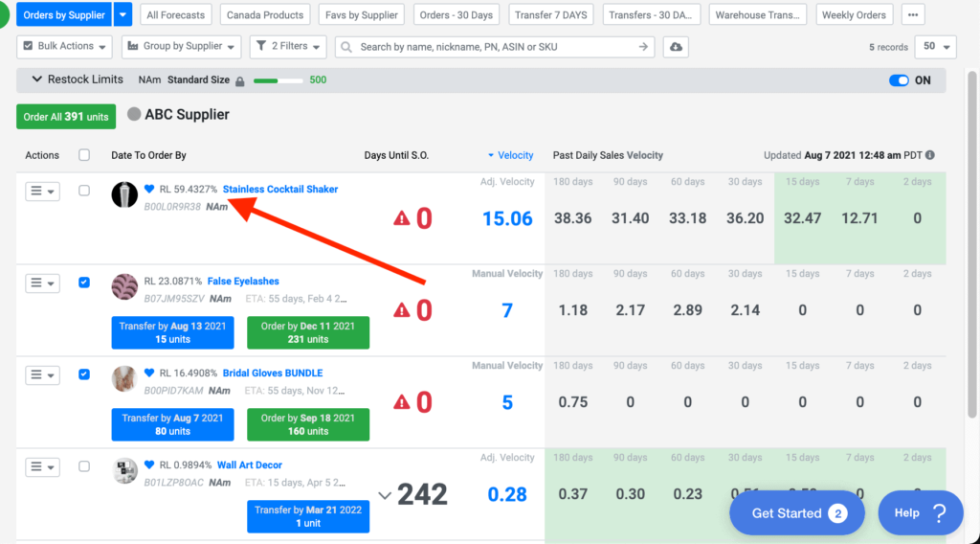Click the warning icon in False Eyelashes row

[402, 310]
